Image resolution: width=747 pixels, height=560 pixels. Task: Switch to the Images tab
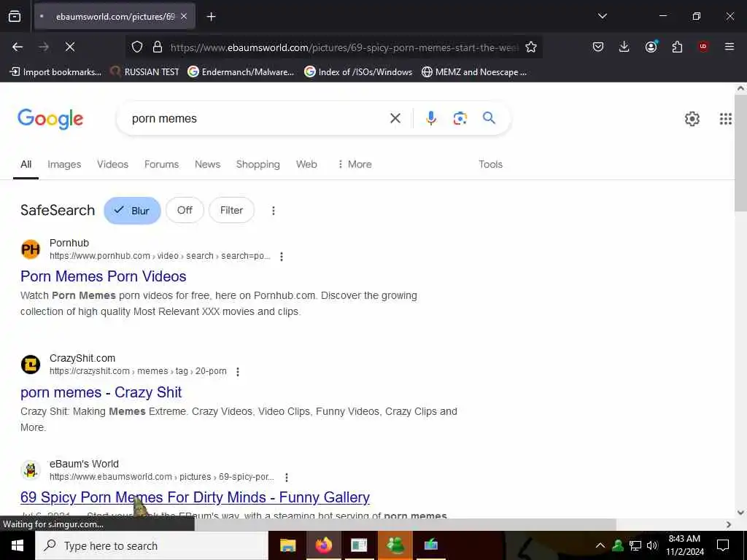[64, 164]
